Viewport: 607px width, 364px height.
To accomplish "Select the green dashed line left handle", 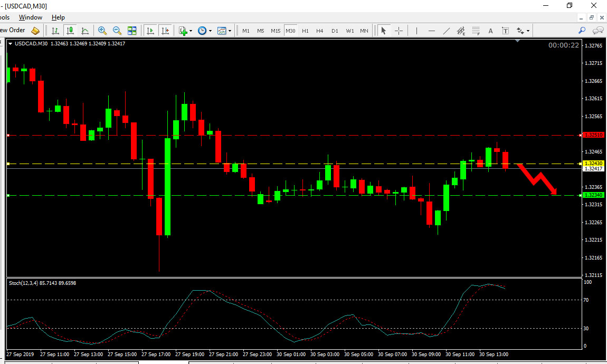I will coord(8,195).
